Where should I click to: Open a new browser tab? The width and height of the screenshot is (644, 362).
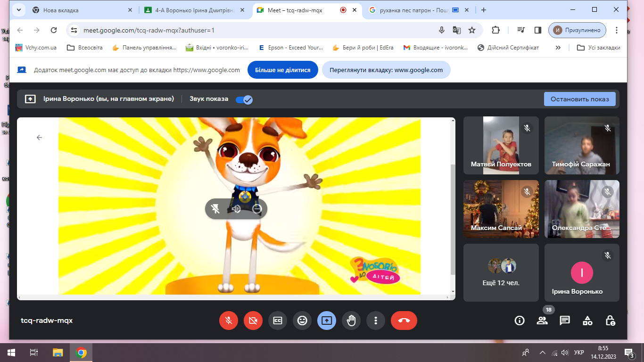point(483,10)
